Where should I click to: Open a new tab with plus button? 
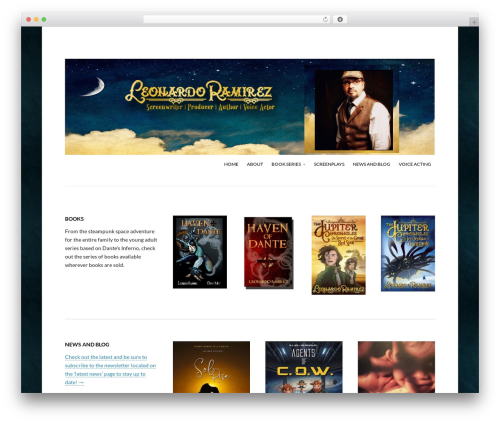[474, 22]
